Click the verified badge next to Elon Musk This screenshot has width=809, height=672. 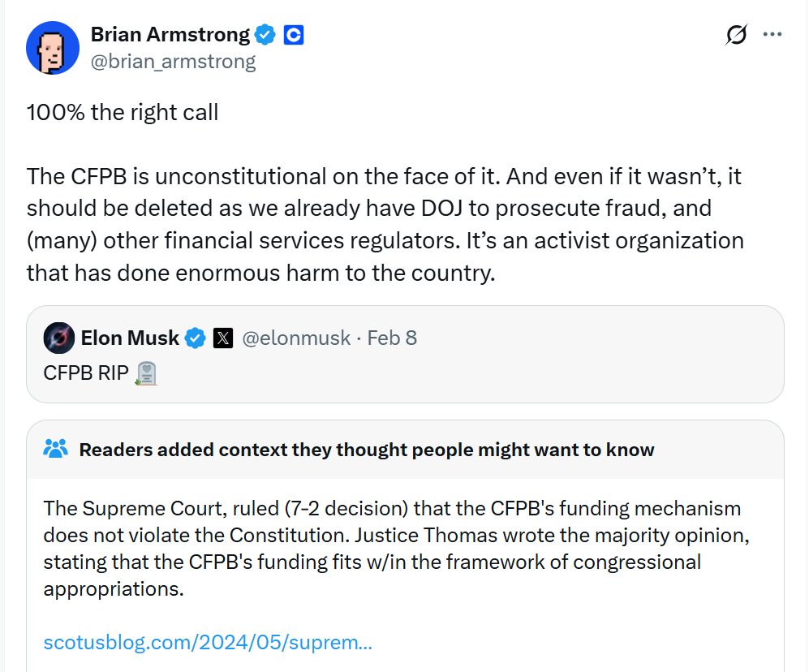196,338
